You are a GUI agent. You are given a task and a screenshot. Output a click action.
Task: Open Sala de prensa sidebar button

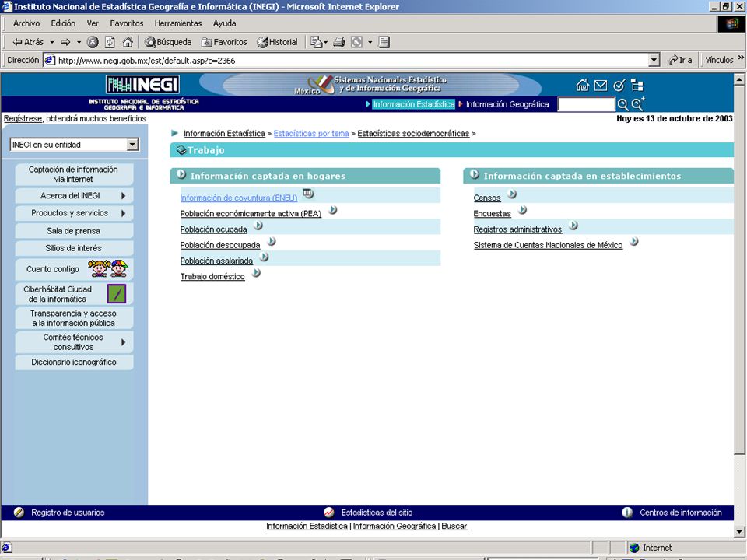tap(74, 231)
